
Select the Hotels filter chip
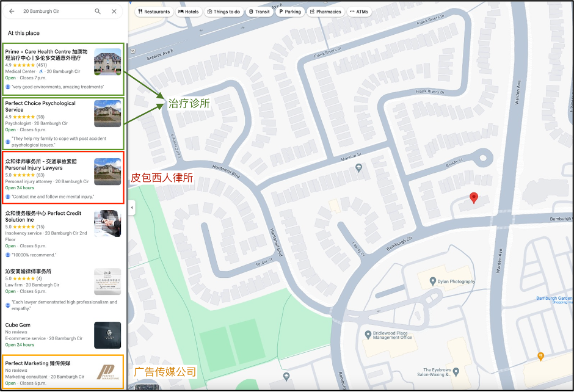(x=189, y=12)
